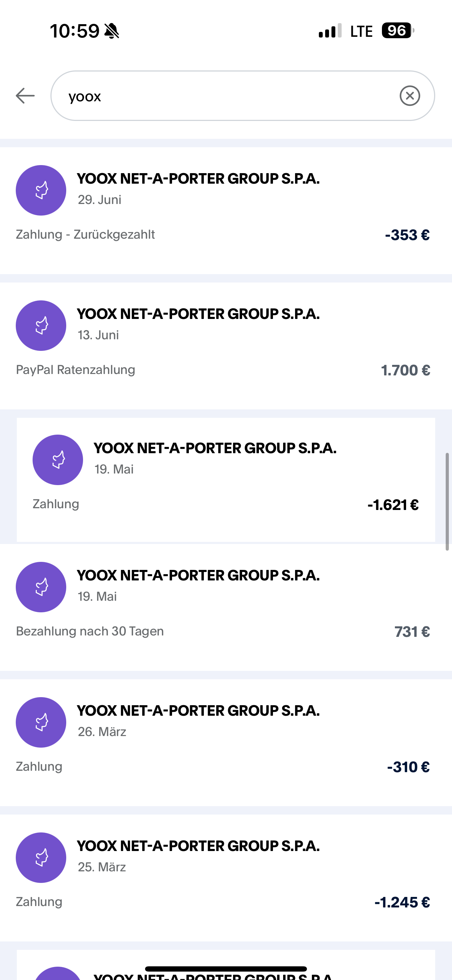
Task: Open the -1.245 € payment amount
Action: pyautogui.click(x=402, y=903)
